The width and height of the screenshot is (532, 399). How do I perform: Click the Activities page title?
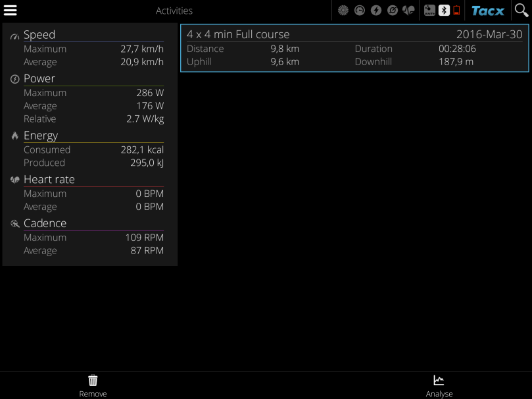[174, 11]
